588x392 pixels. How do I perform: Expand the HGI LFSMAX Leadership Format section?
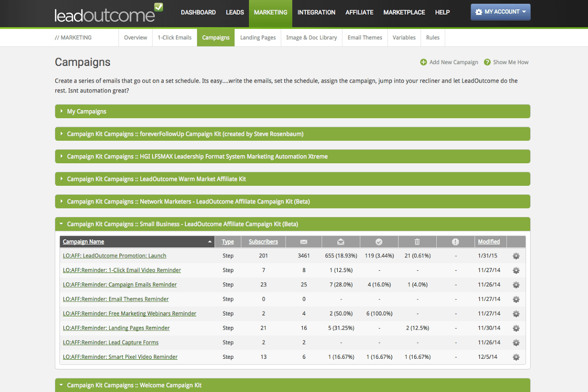coord(292,156)
